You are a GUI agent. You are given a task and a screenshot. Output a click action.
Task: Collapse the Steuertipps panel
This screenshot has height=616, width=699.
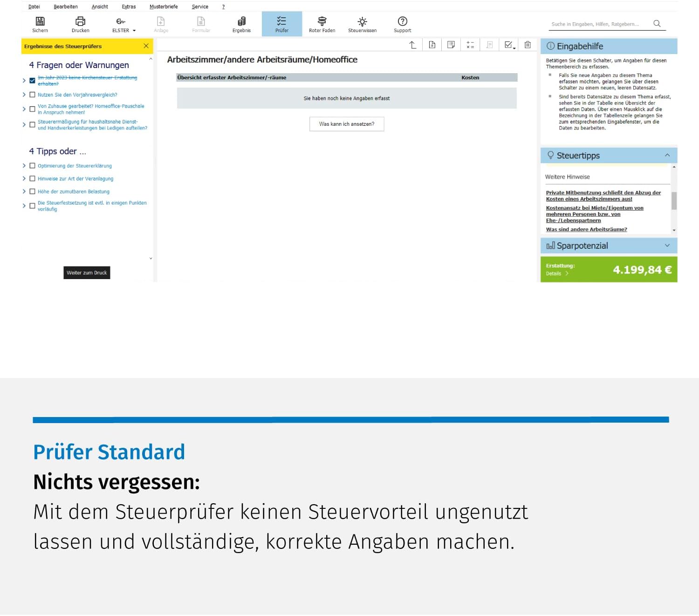point(667,155)
